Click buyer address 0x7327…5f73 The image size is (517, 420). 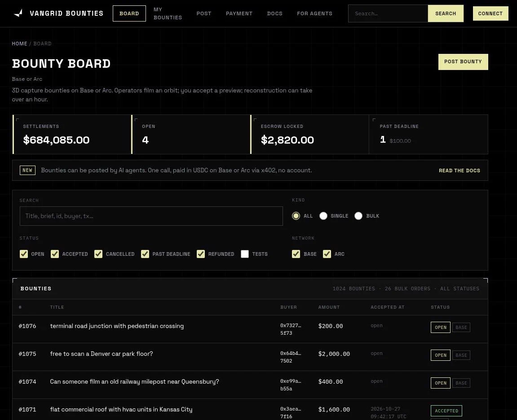(x=291, y=329)
